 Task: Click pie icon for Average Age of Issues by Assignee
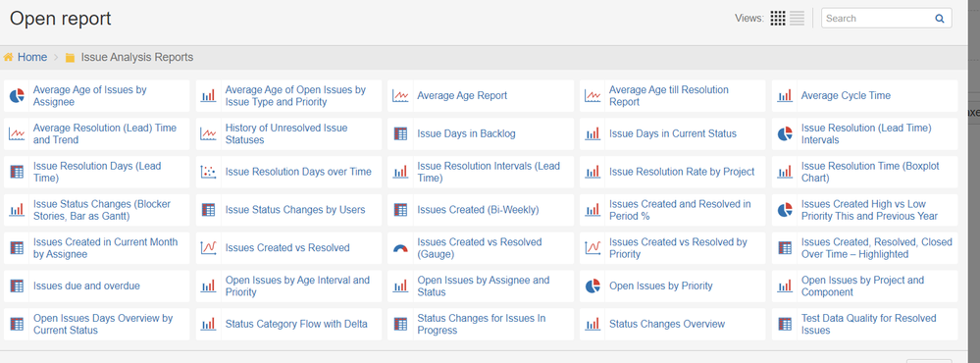(x=17, y=95)
